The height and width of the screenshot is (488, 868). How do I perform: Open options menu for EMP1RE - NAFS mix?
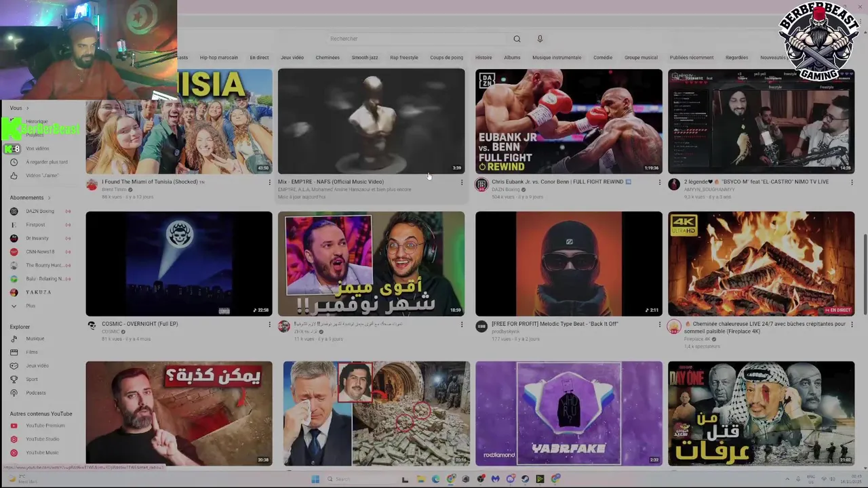(x=462, y=182)
